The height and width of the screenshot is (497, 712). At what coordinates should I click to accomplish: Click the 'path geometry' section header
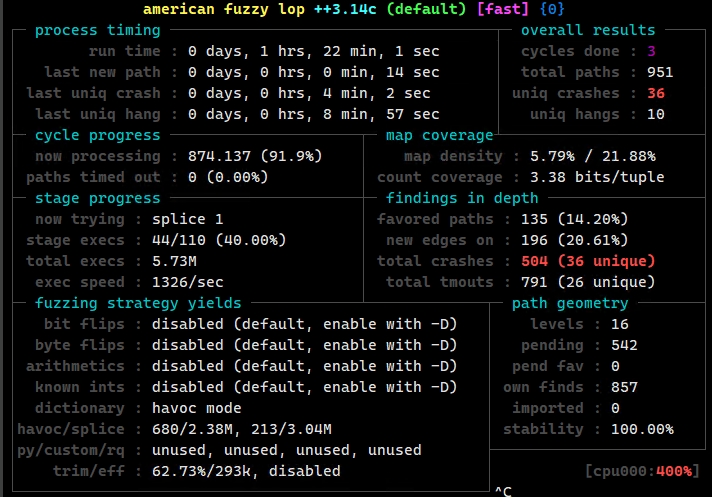pos(570,303)
